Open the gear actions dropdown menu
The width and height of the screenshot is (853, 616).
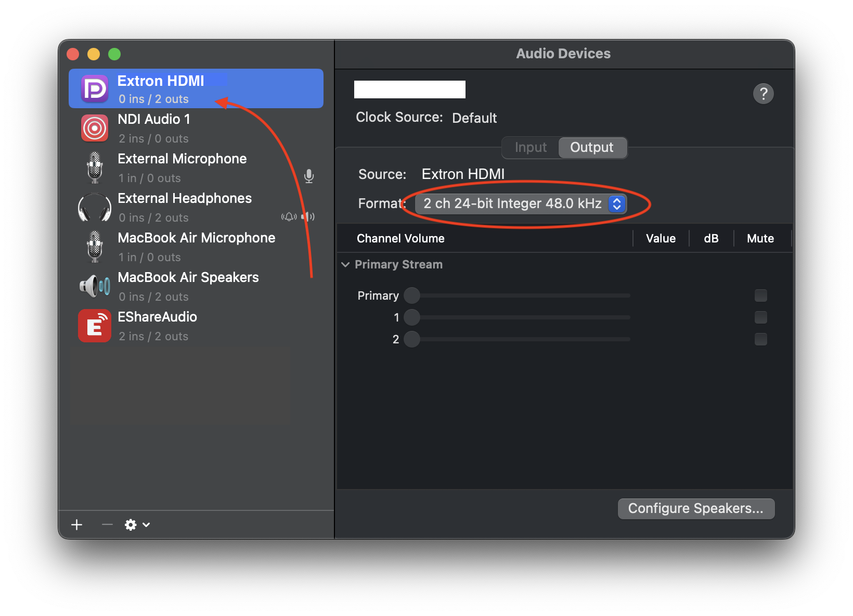[137, 524]
